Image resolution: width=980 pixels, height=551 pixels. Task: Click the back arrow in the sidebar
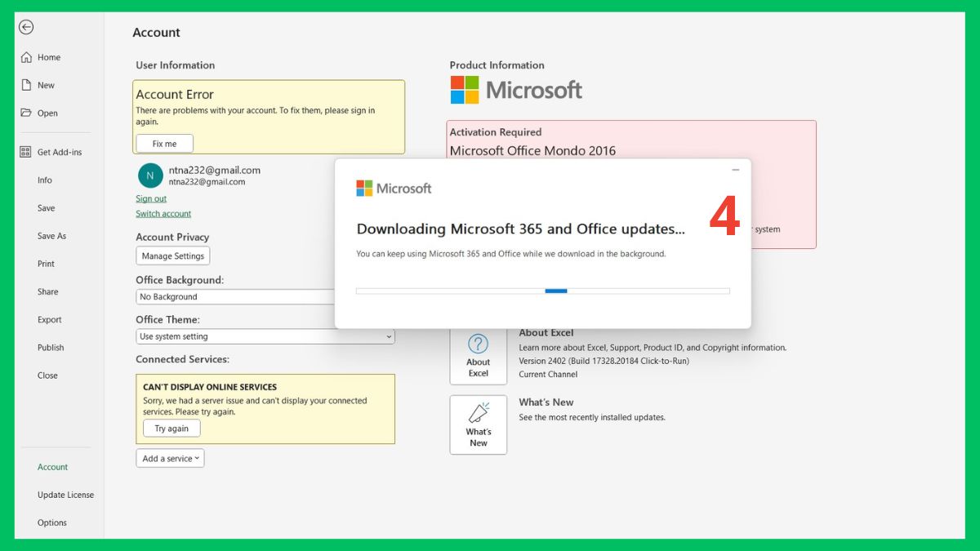click(x=26, y=27)
